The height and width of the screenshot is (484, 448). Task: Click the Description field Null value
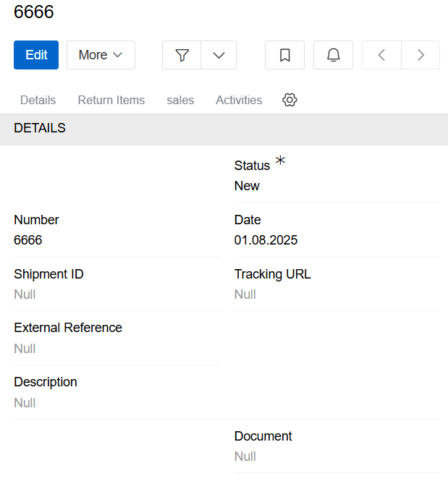[x=25, y=403]
